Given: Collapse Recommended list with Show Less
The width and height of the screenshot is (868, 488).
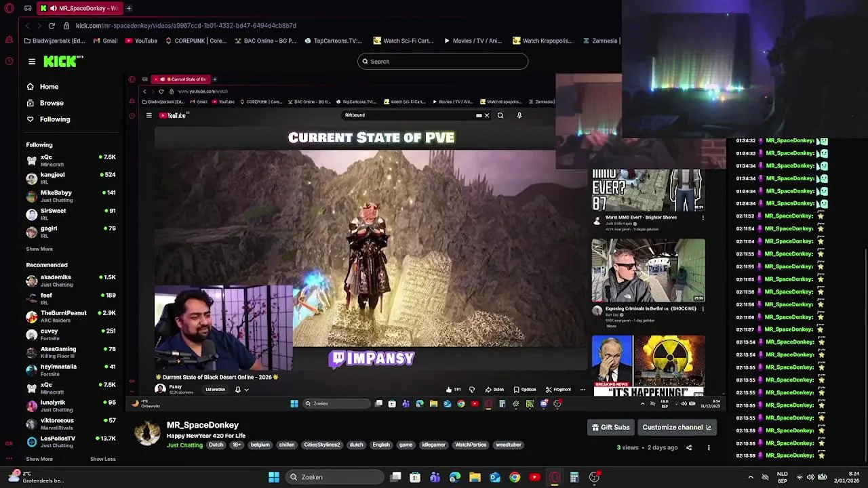Looking at the screenshot, I should tap(103, 459).
